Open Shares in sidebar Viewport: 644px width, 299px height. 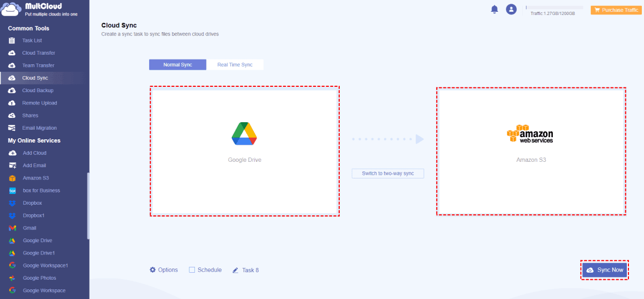pyautogui.click(x=30, y=115)
